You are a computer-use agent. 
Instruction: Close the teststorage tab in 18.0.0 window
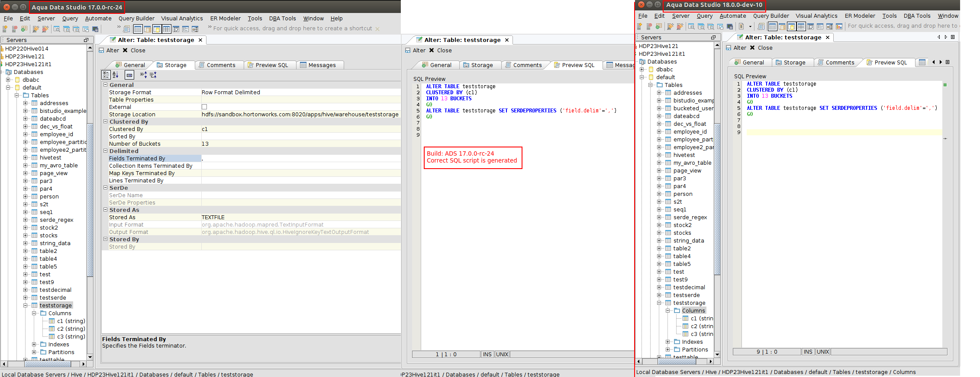coord(828,37)
